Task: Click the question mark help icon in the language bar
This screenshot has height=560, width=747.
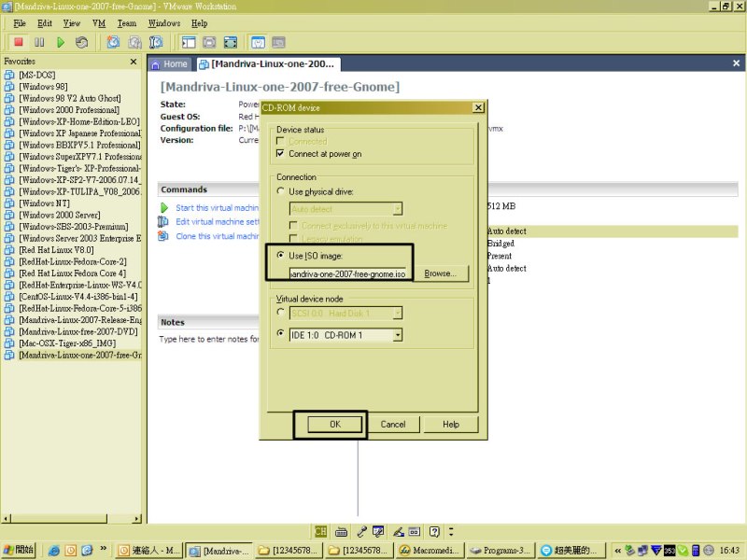Action: point(434,531)
